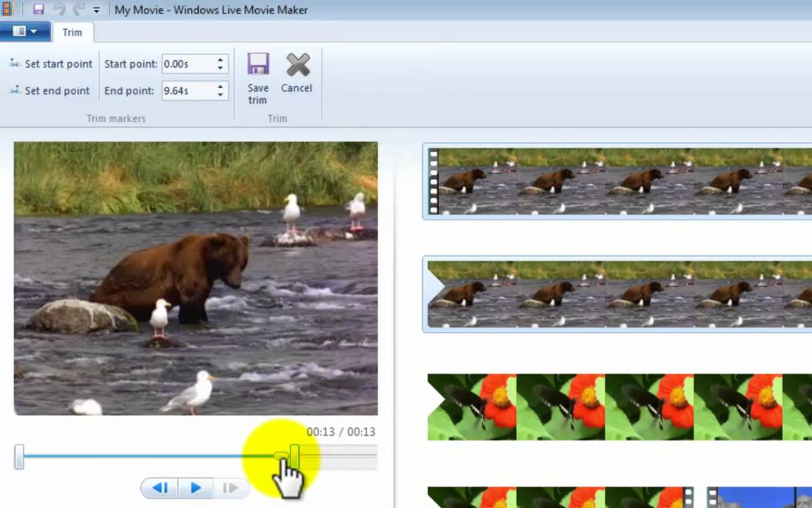Click the Start point value field
812x508 pixels.
[188, 64]
